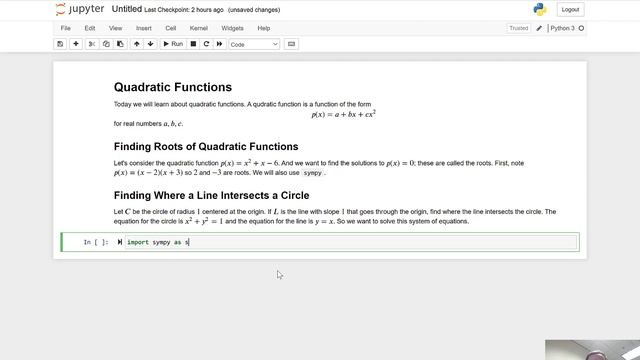The height and width of the screenshot is (360, 640).
Task: Click the Python logo icon
Action: pos(540,9)
